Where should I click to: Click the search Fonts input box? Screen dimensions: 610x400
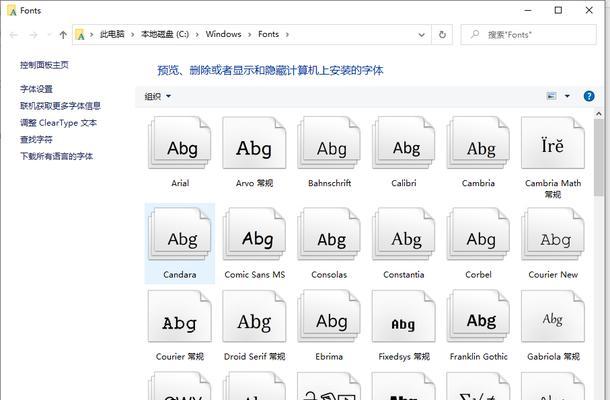point(528,35)
